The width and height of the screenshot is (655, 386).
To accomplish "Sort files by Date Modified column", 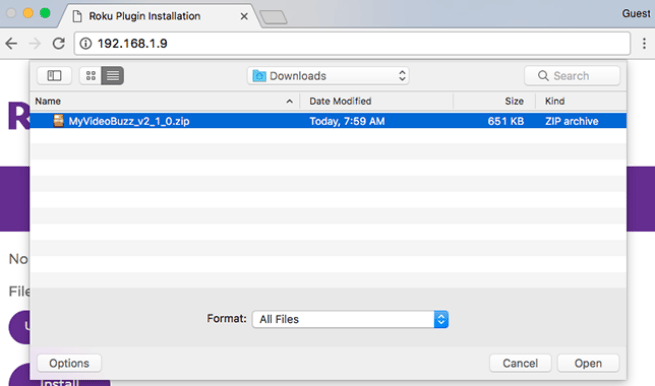I will click(376, 101).
